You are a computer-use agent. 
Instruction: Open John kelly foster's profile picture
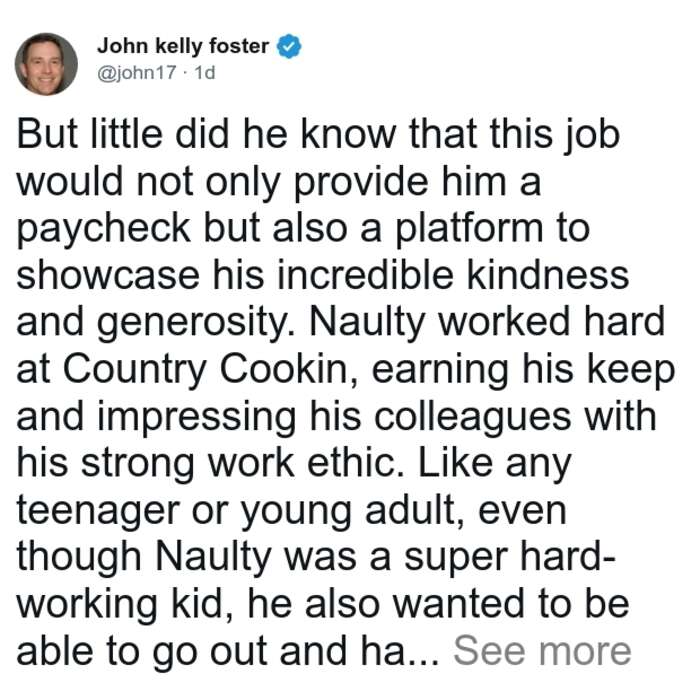(x=46, y=64)
